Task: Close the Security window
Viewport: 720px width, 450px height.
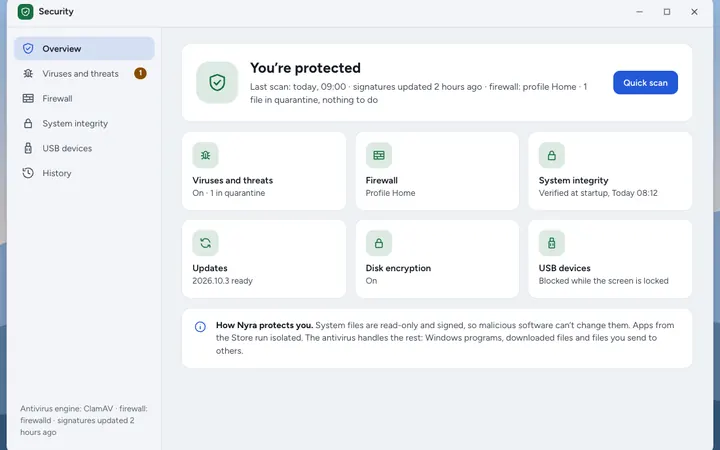Action: [694, 12]
